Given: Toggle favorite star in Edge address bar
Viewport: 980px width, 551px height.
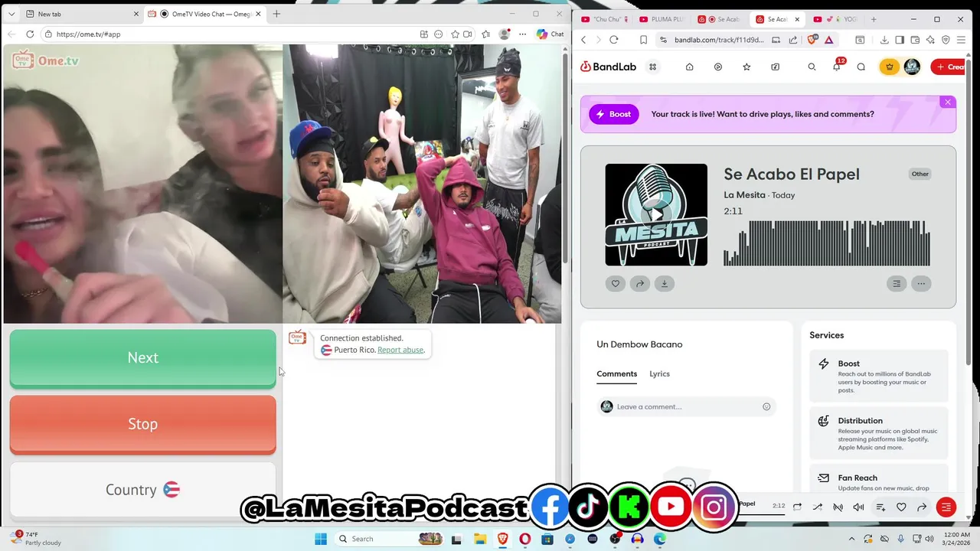Looking at the screenshot, I should pos(455,34).
